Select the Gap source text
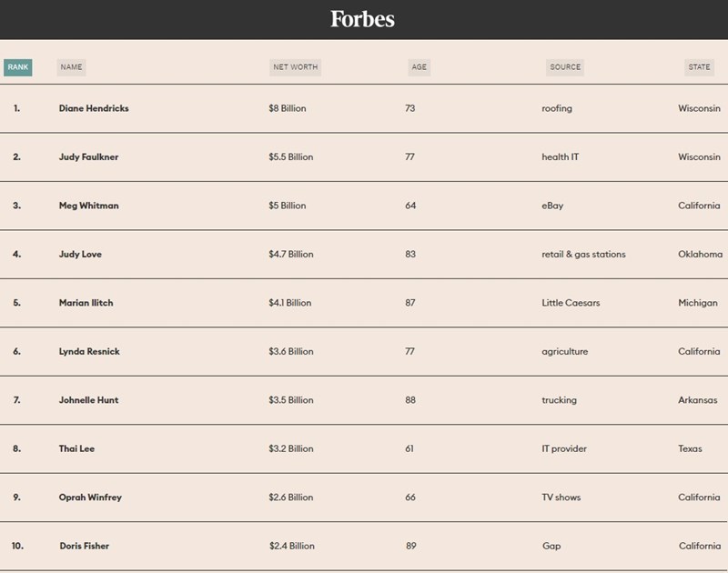Viewport: 728px width, 573px height. tap(551, 546)
